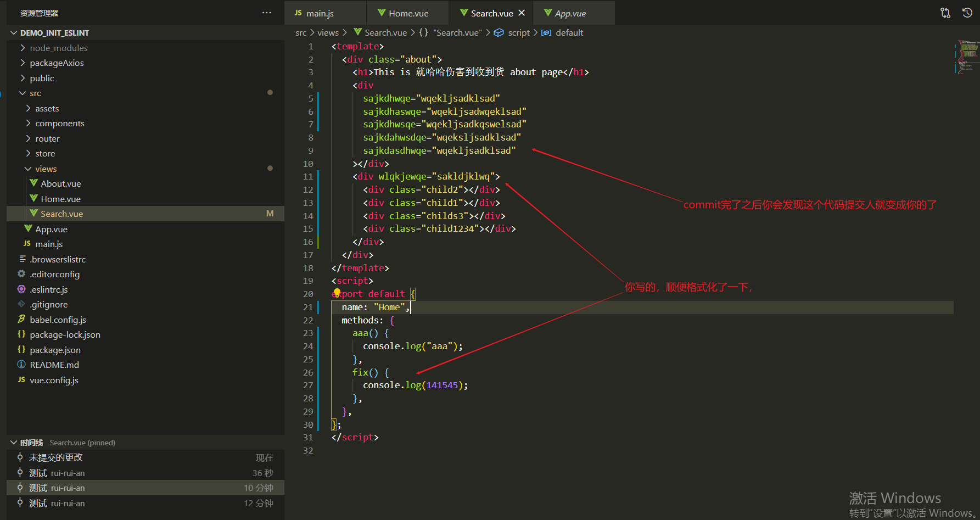Screen dimensions: 980x520
Task: Expand the router folder
Action: click(x=28, y=138)
